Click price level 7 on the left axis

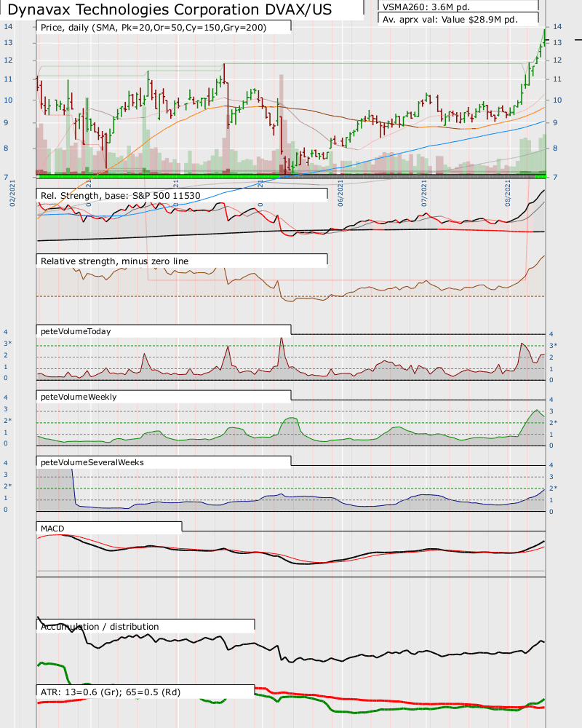[x=6, y=177]
